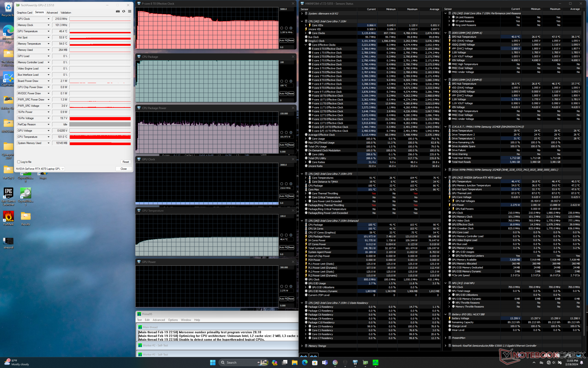
Task: Click the Reset button in GPU-Z
Action: [x=126, y=162]
